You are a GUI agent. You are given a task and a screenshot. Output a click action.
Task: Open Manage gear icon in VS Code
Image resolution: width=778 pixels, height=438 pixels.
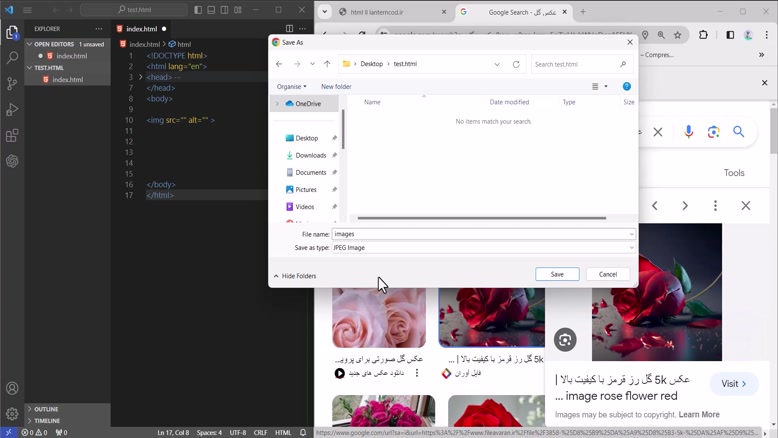[12, 413]
